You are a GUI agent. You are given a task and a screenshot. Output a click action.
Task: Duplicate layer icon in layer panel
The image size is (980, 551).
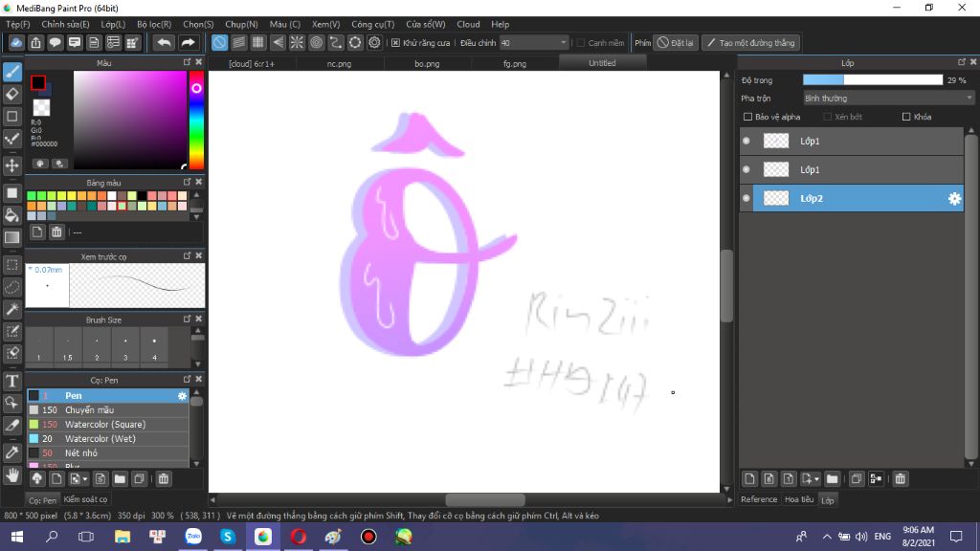click(x=857, y=479)
